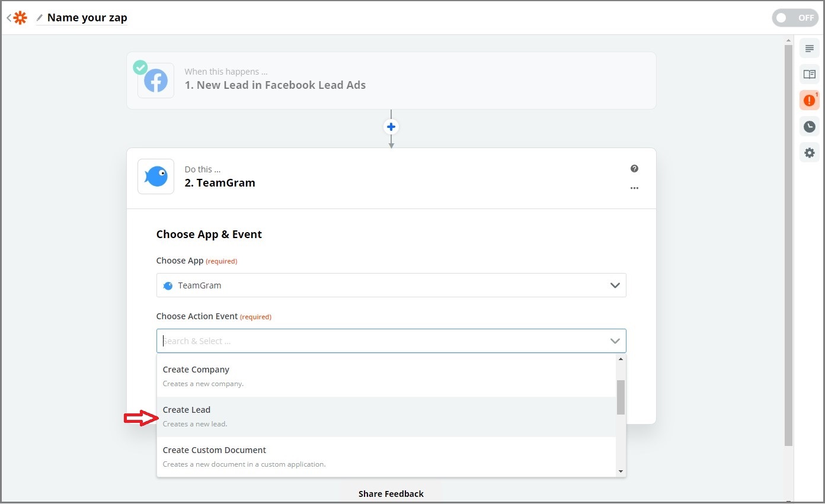Edit the 'Name your zap' title
825x504 pixels.
(87, 17)
